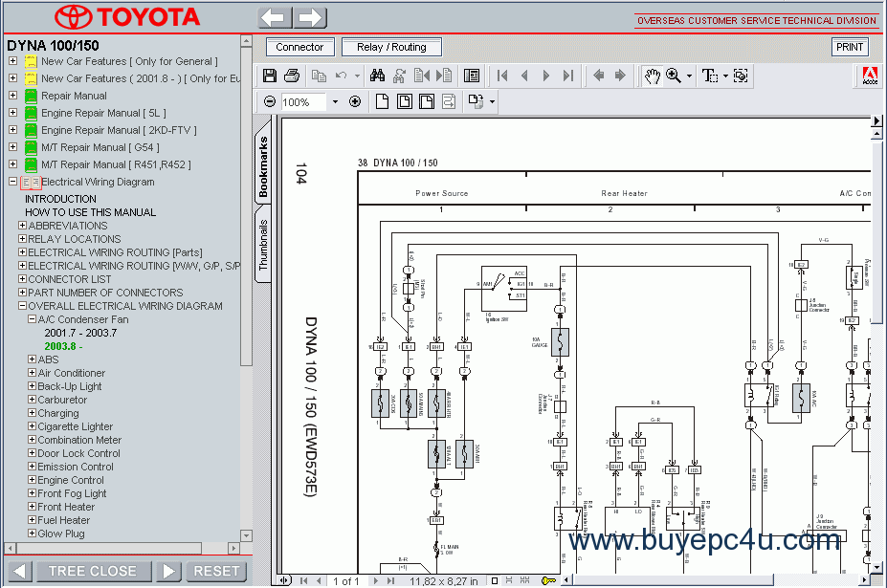Viewport: 887px width, 588px height.
Task: Click the copy to clipboard icon
Action: pyautogui.click(x=319, y=76)
